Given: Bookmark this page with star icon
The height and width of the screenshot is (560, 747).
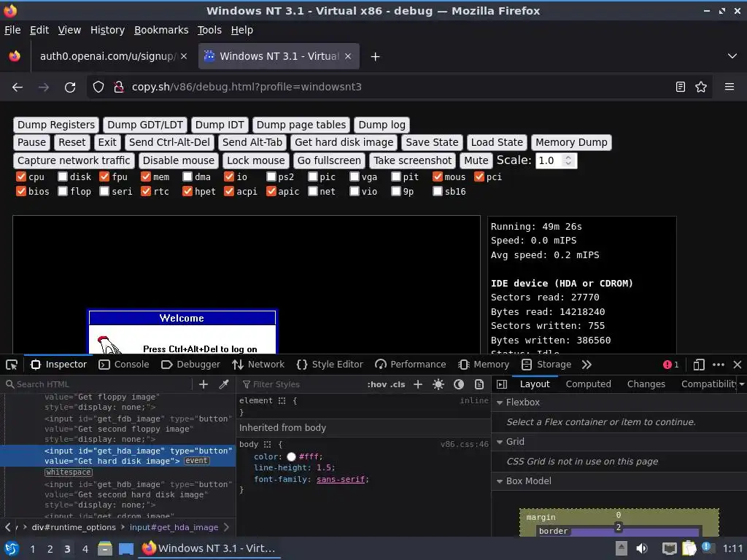Looking at the screenshot, I should pos(701,87).
